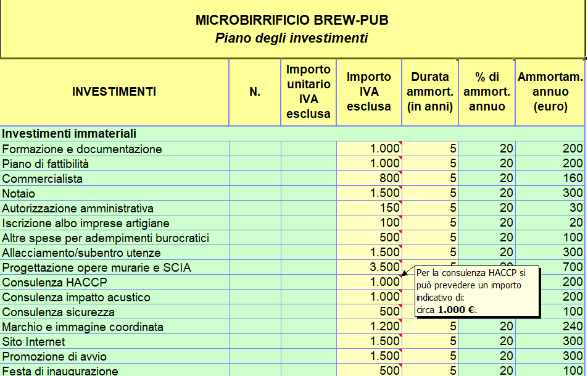The height and width of the screenshot is (376, 588).
Task: Select the Importo unitario IVA esclusa header
Action: pos(308,92)
